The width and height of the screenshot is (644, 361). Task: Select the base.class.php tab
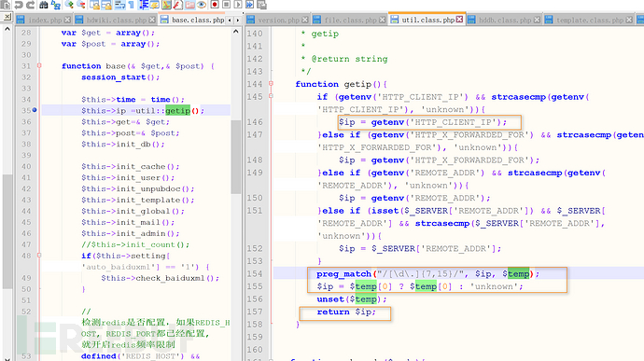(x=192, y=20)
